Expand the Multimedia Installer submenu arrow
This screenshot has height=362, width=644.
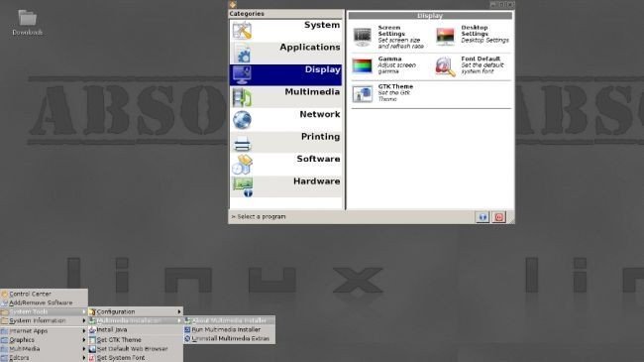point(179,321)
